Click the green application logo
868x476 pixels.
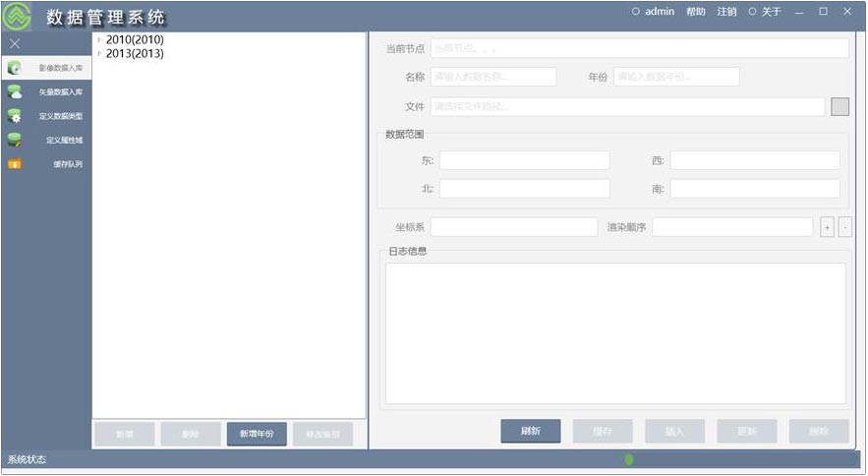17,16
